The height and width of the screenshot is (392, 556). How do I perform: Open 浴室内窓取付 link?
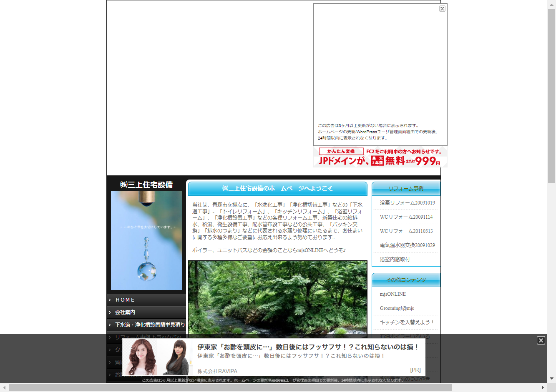[395, 260]
